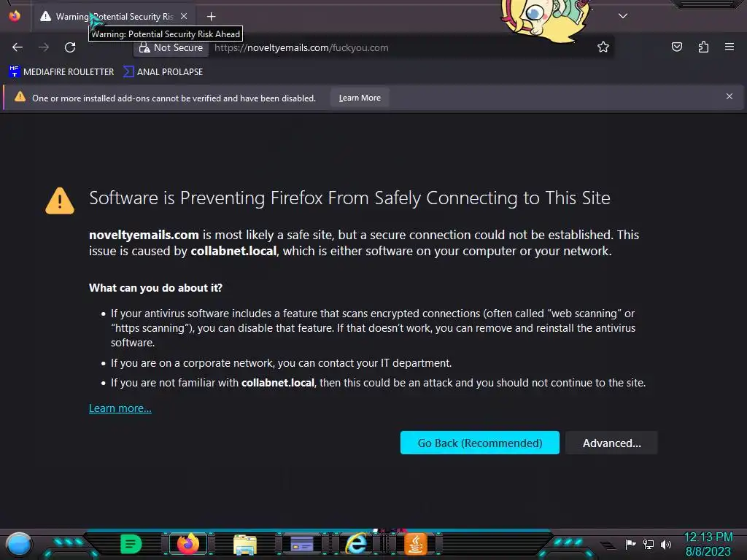Viewport: 747px width, 560px height.
Task: Close the Warning Potential Security Risk tab
Action: click(184, 16)
